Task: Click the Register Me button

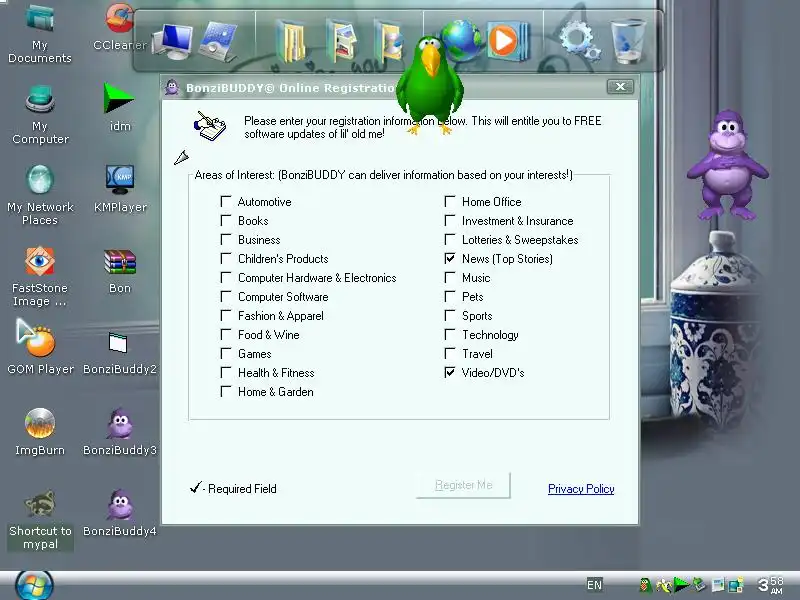Action: pos(463,485)
